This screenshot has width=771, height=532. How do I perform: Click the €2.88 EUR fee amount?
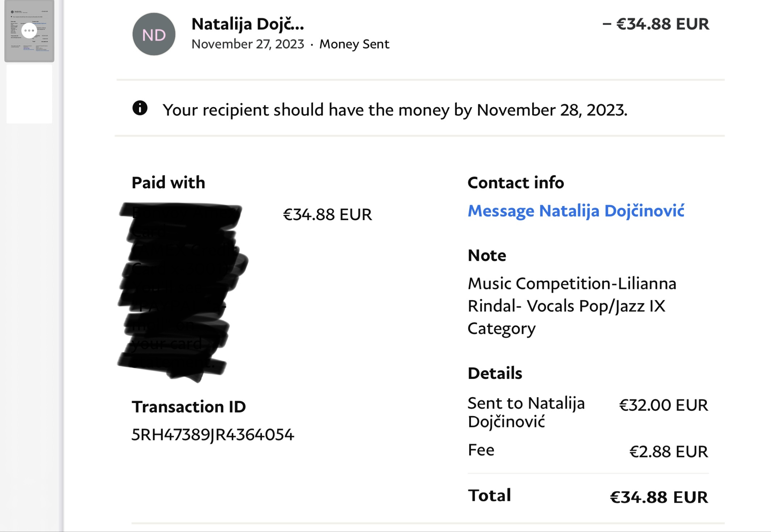(x=668, y=452)
